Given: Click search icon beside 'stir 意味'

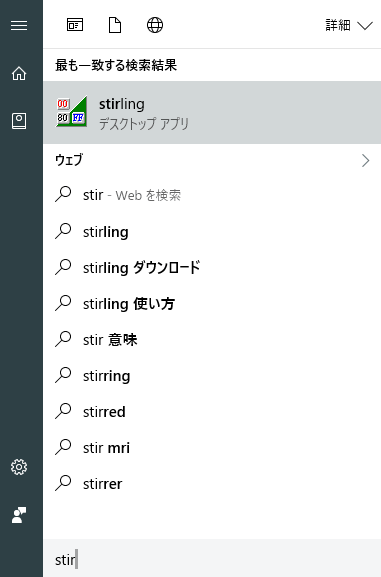Looking at the screenshot, I should 63,339.
